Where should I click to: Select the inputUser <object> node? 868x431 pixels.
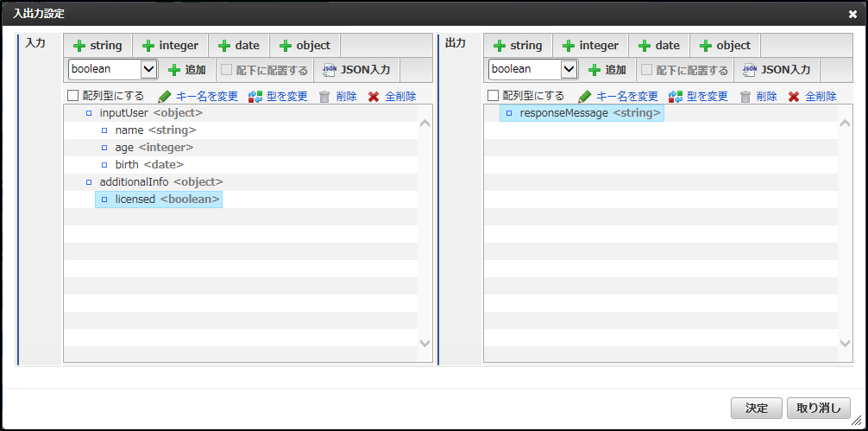[x=144, y=113]
